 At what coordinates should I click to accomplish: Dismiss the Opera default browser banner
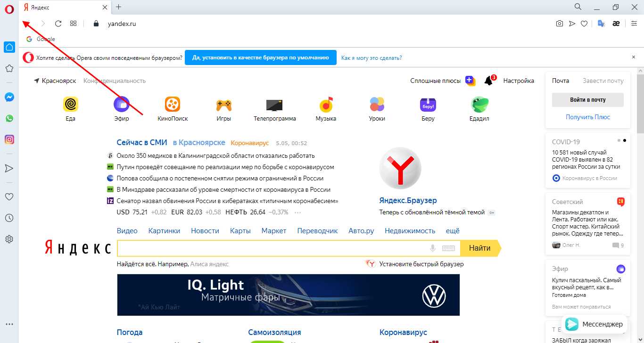click(634, 57)
